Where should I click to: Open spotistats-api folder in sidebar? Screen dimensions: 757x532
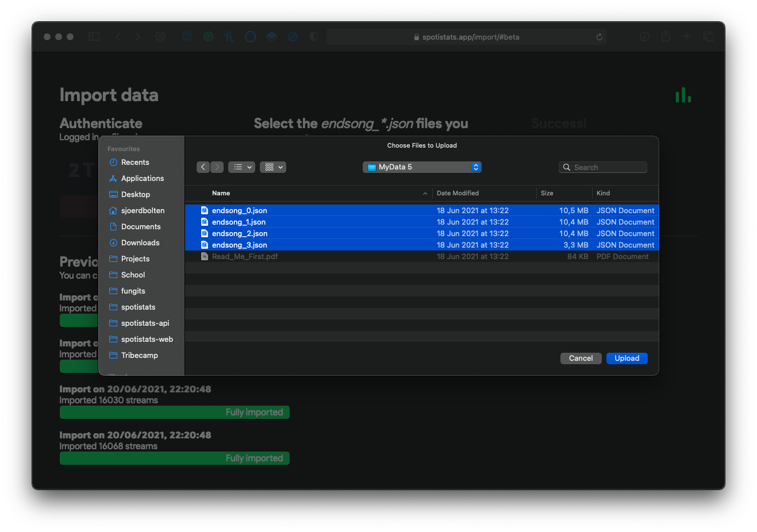pyautogui.click(x=145, y=323)
